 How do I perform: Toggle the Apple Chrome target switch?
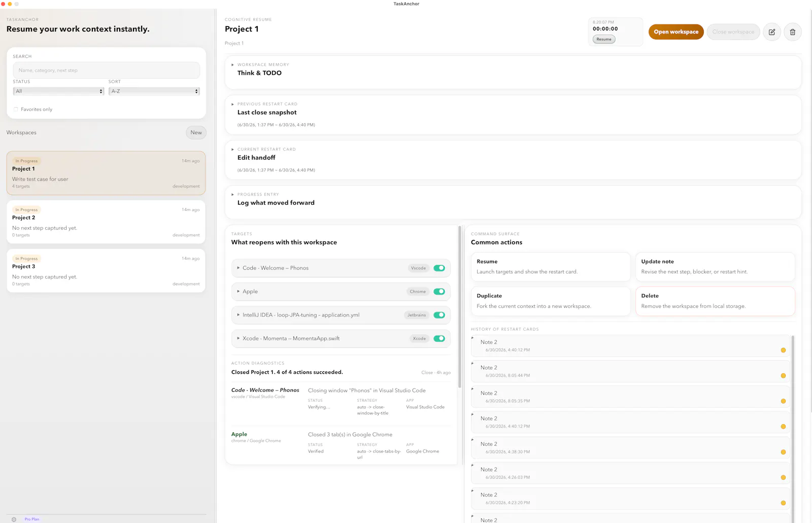439,291
